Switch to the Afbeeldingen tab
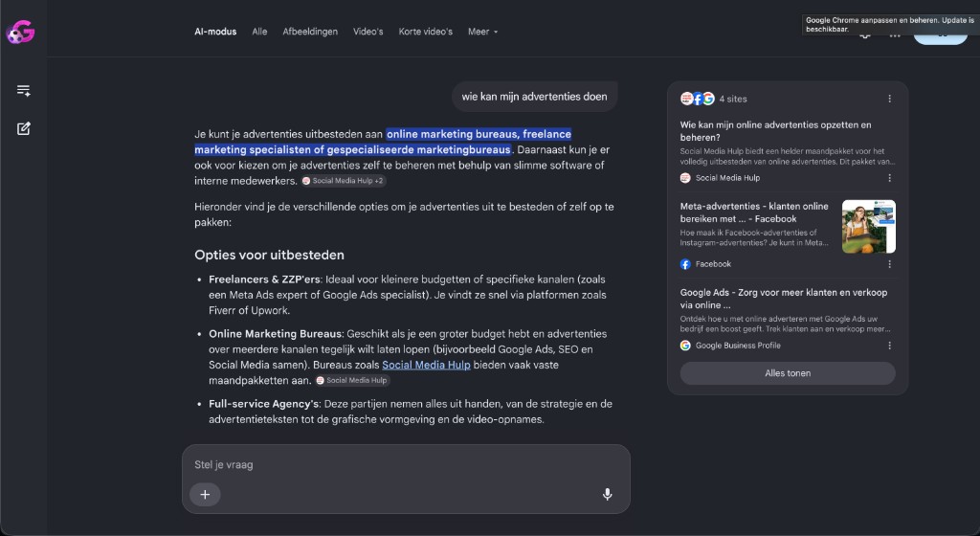Screen dimensions: 980x536 click(310, 32)
